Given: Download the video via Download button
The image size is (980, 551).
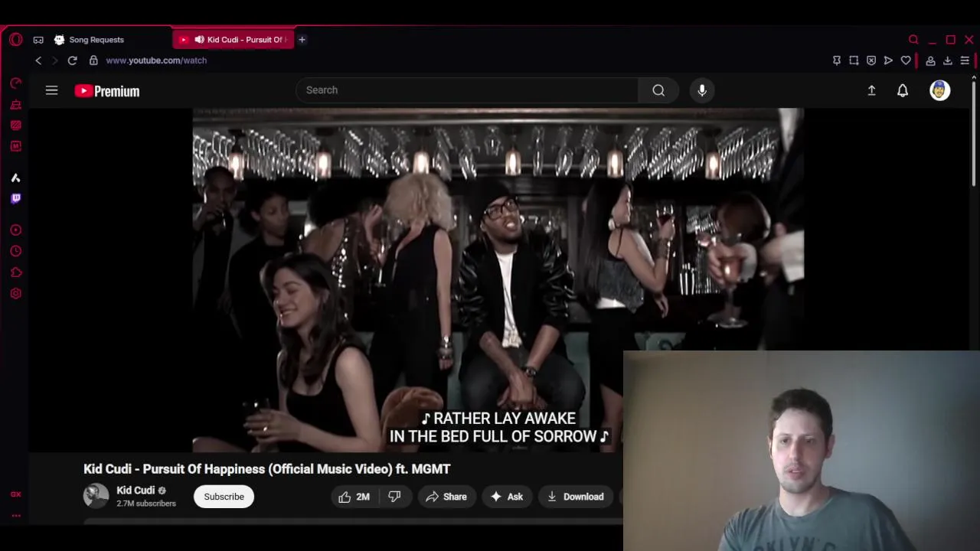Looking at the screenshot, I should click(x=576, y=497).
